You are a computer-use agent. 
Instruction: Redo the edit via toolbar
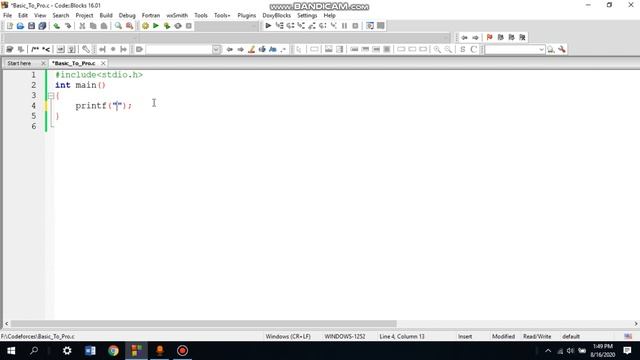point(68,26)
